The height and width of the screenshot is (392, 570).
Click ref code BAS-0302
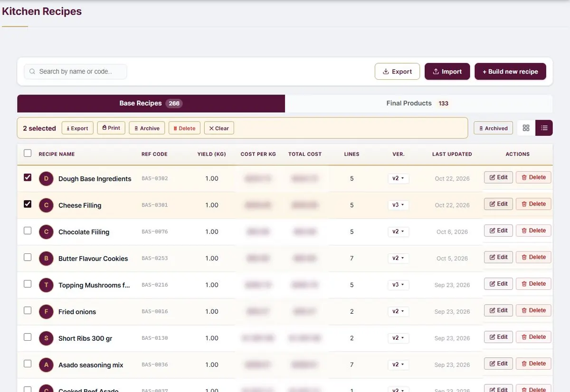[x=155, y=178]
